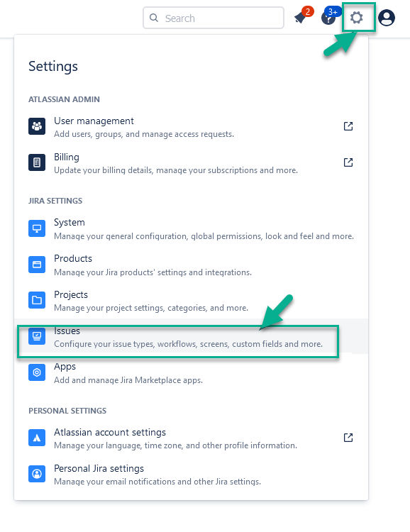Click the User management people icon
This screenshot has width=410, height=532.
[x=37, y=126]
